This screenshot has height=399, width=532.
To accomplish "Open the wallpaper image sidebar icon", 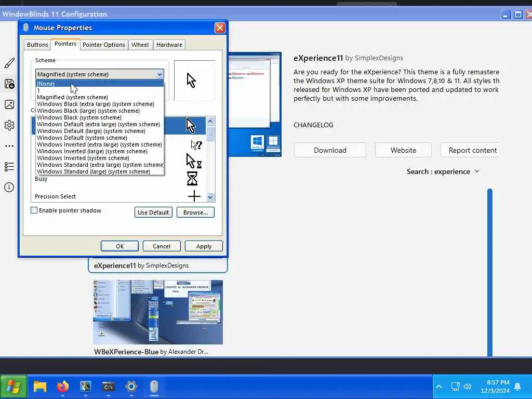I will (9, 104).
